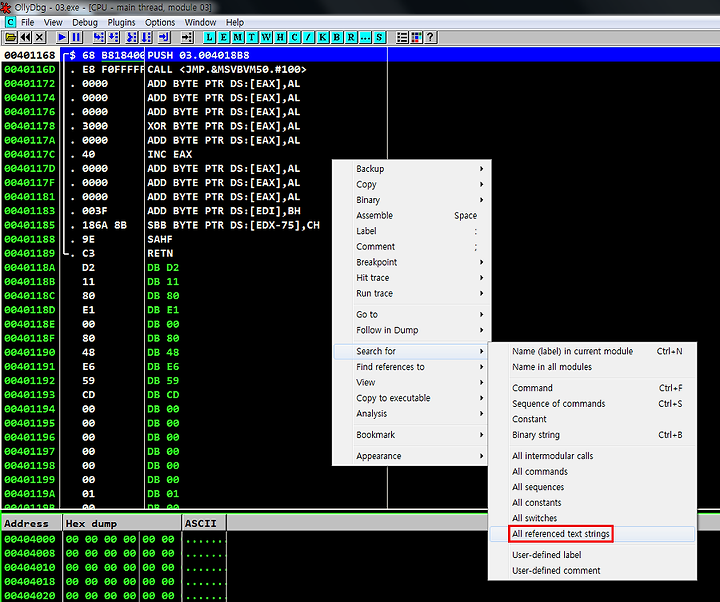The image size is (720, 602).
Task: Click the Go to address icon
Action: pos(186,37)
